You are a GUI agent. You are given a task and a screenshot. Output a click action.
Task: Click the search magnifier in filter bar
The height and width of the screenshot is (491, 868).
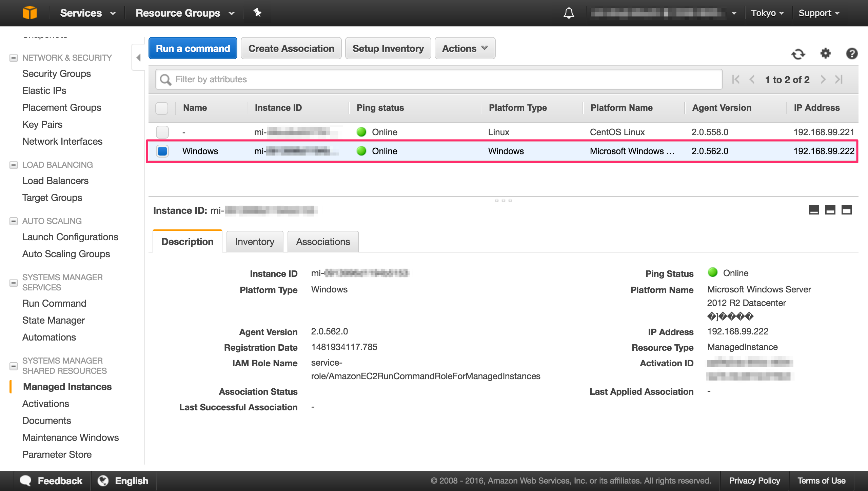[x=166, y=79]
